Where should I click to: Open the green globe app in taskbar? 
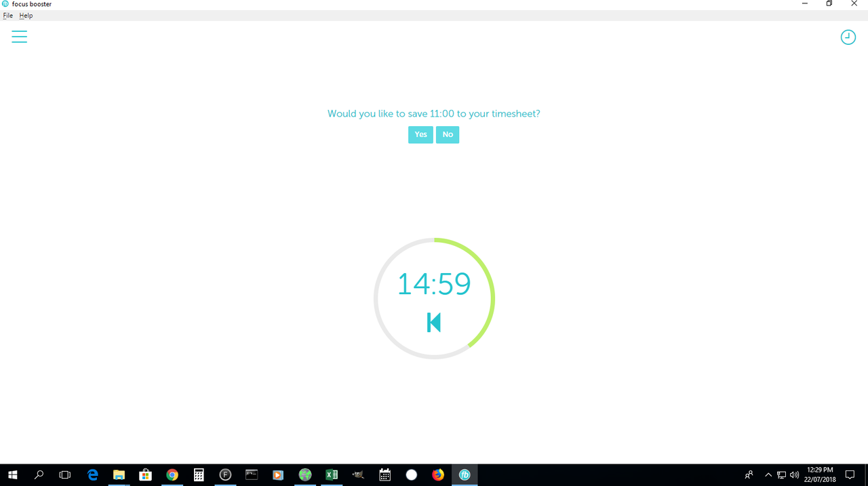click(x=305, y=475)
